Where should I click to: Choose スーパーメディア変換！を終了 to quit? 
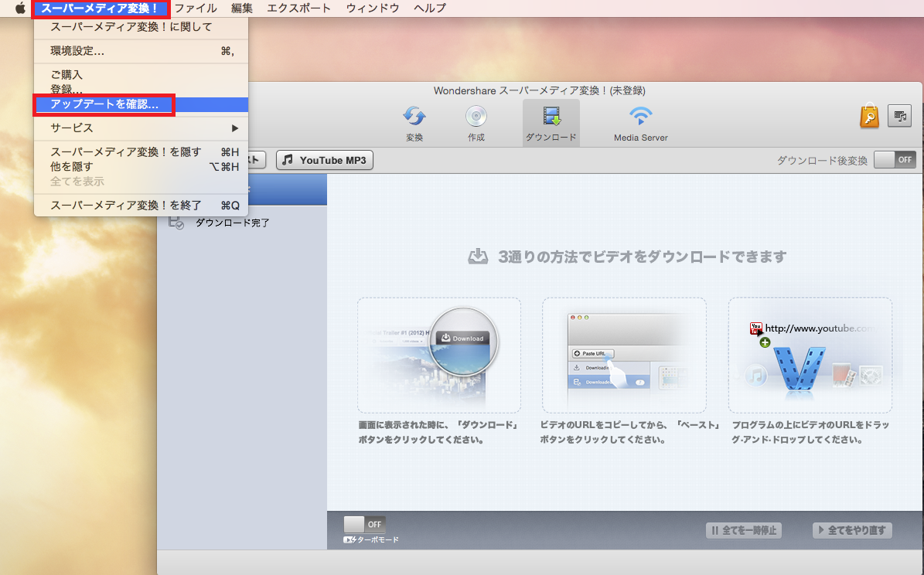(x=141, y=206)
